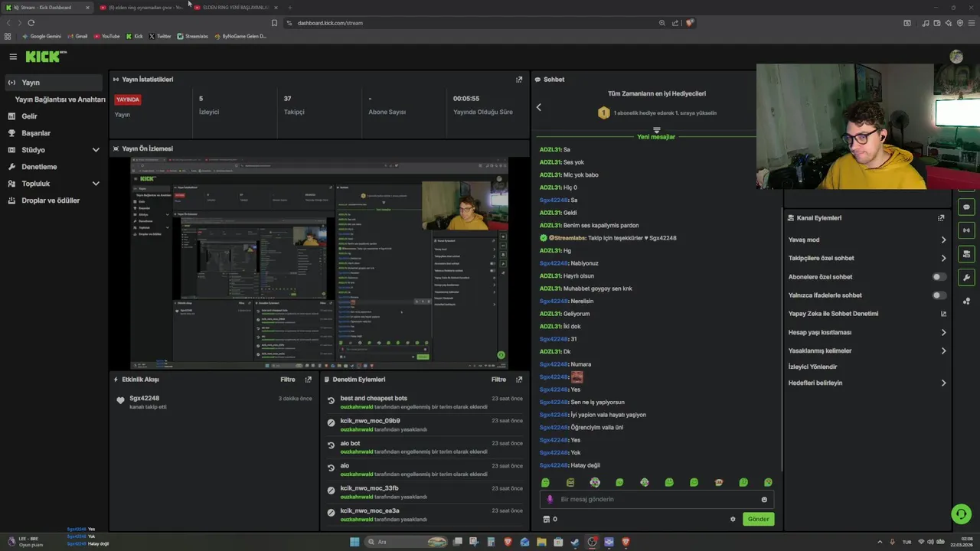Image resolution: width=980 pixels, height=551 pixels.
Task: Open the user profile avatar
Action: coord(955,57)
